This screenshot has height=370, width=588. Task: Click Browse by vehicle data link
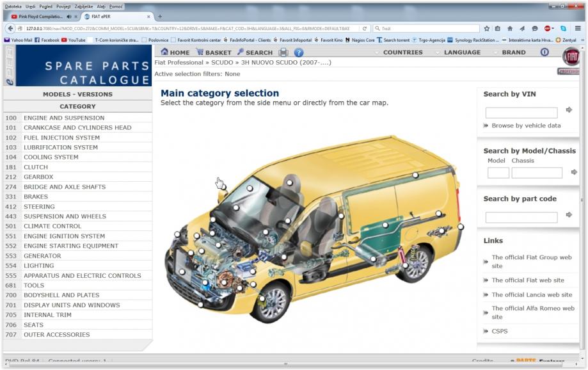[526, 125]
